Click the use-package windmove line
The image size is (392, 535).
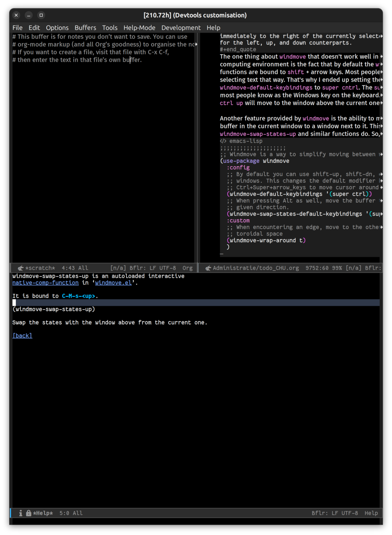point(254,161)
